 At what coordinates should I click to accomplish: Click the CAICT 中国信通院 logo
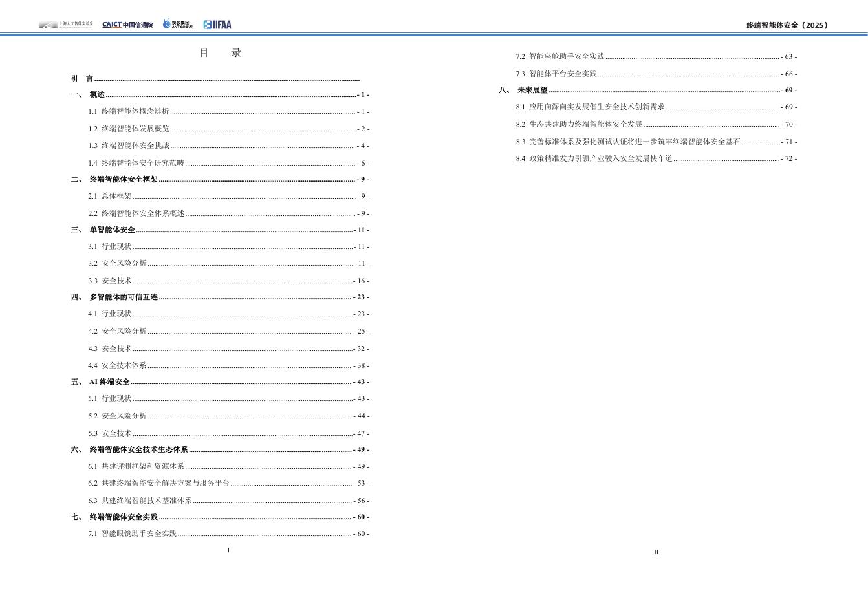point(127,25)
